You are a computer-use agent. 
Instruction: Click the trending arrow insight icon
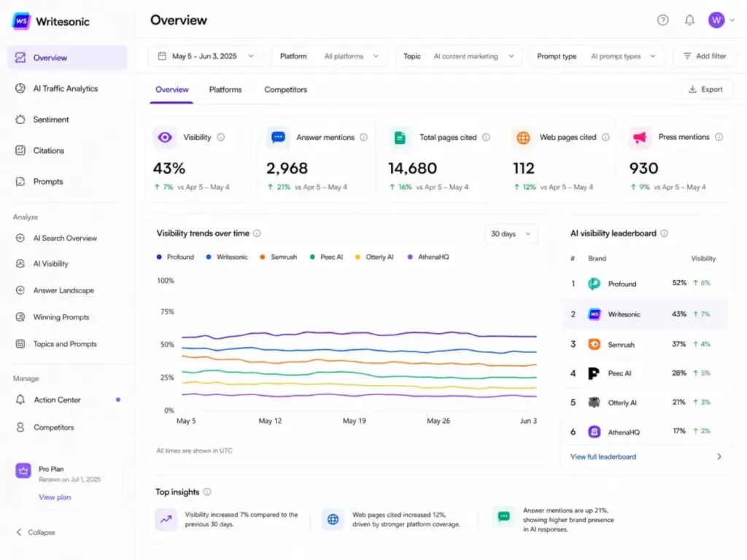point(166,519)
